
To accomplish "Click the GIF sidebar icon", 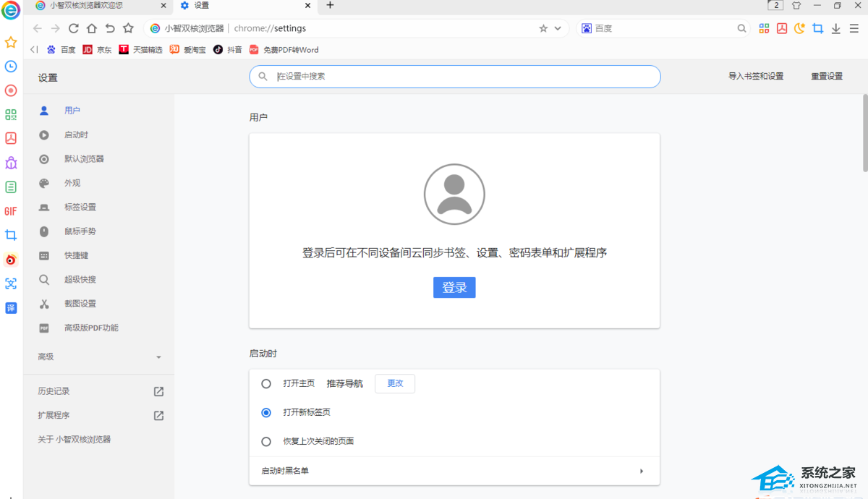I will tap(11, 211).
